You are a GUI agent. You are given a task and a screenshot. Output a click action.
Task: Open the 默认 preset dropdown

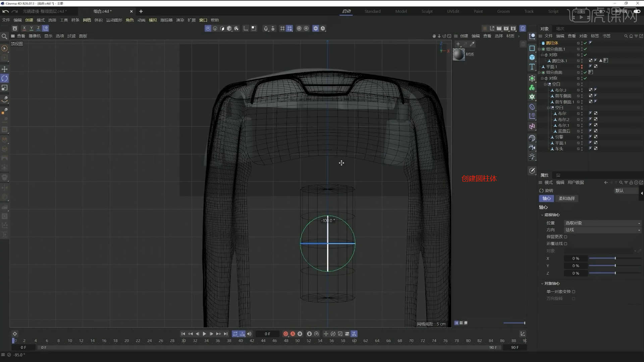626,190
